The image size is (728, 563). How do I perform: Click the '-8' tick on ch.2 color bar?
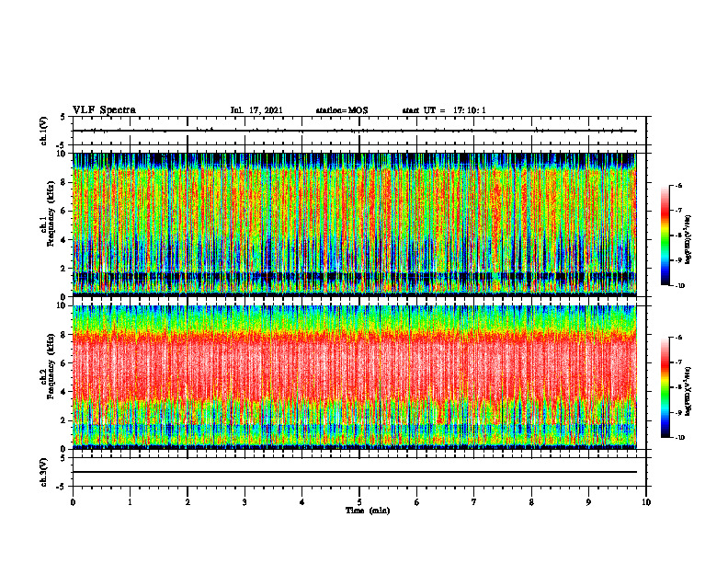coord(679,387)
